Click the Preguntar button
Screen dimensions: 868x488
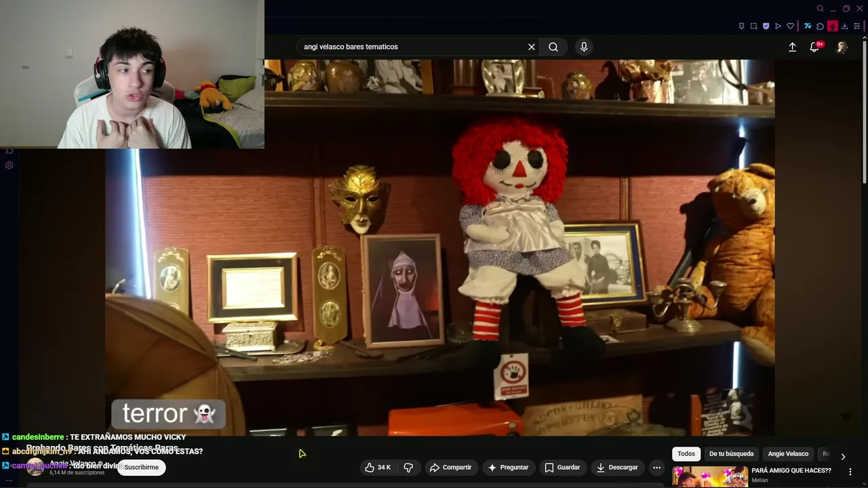(x=508, y=467)
